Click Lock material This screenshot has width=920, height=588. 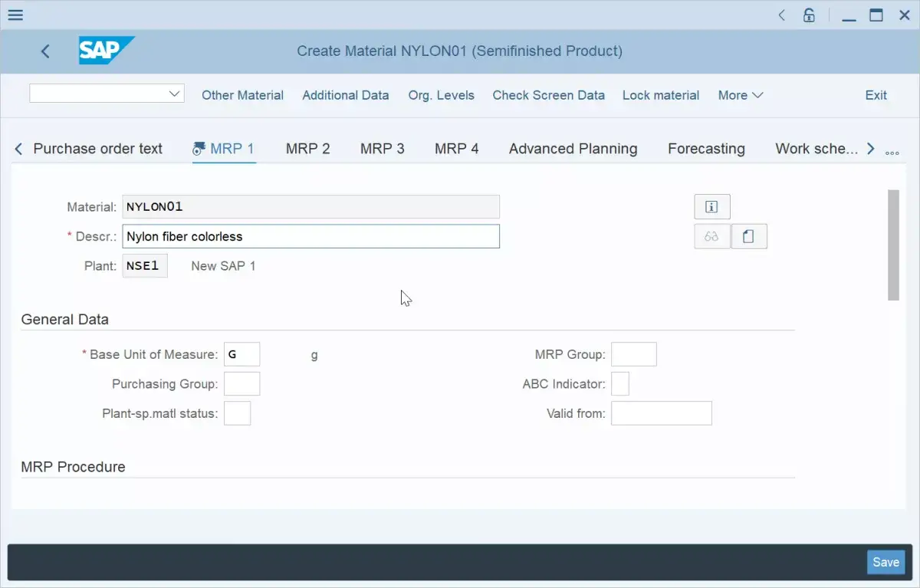click(661, 95)
